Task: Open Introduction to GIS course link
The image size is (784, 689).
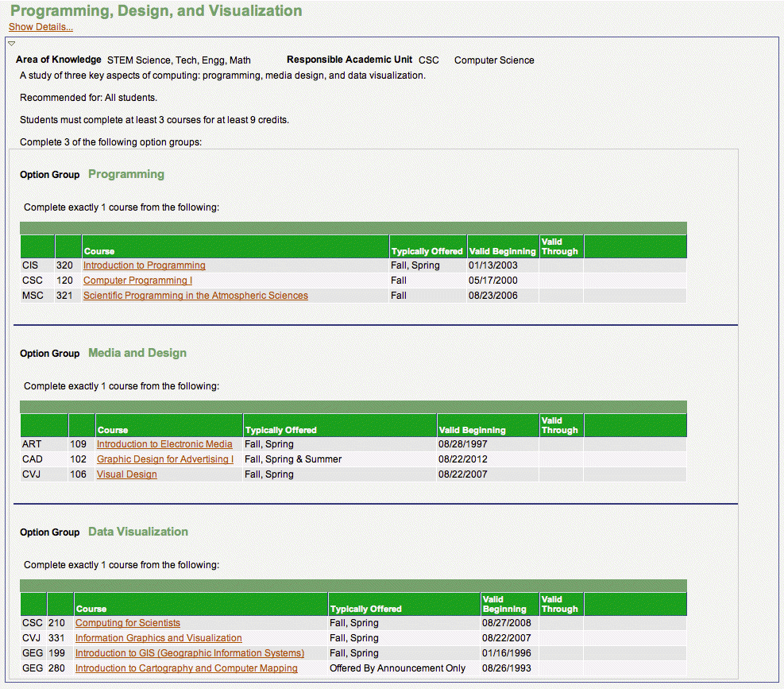Action: coord(189,653)
